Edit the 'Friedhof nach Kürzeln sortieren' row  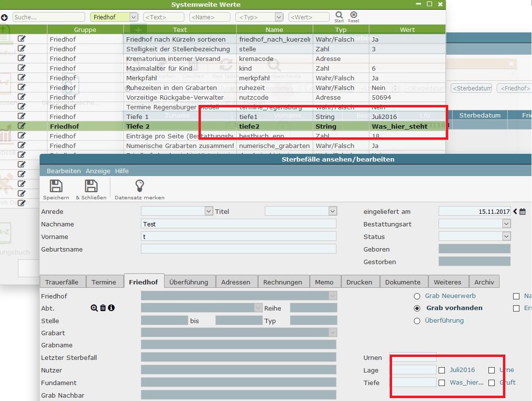tap(21, 39)
